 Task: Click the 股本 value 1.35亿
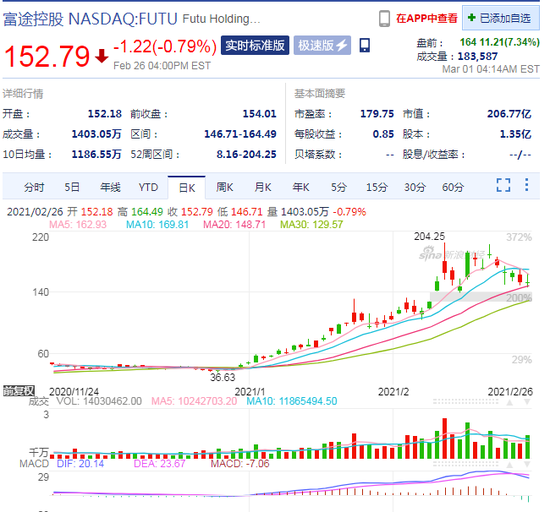click(515, 134)
